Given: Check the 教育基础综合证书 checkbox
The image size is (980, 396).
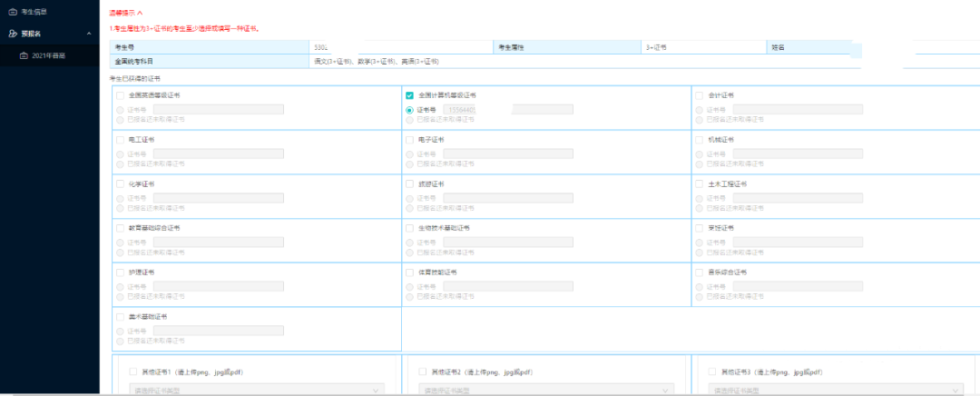Looking at the screenshot, I should (x=120, y=228).
